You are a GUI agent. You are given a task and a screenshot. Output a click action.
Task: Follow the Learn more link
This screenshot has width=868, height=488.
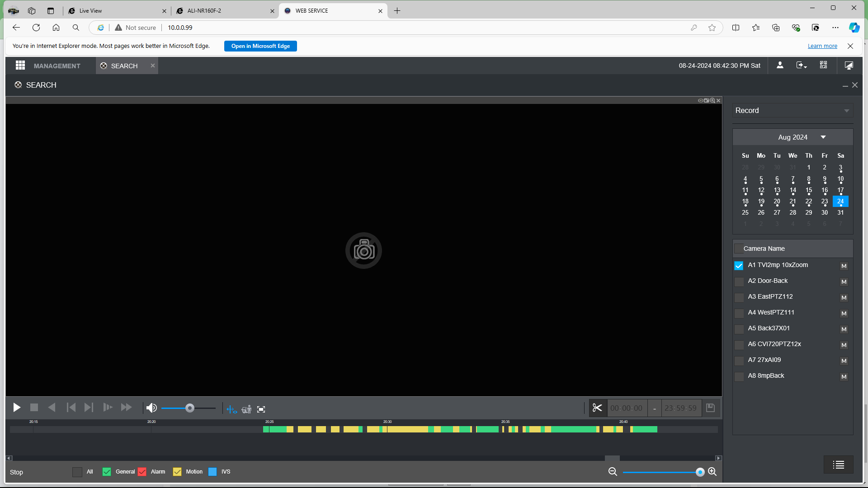(x=822, y=46)
